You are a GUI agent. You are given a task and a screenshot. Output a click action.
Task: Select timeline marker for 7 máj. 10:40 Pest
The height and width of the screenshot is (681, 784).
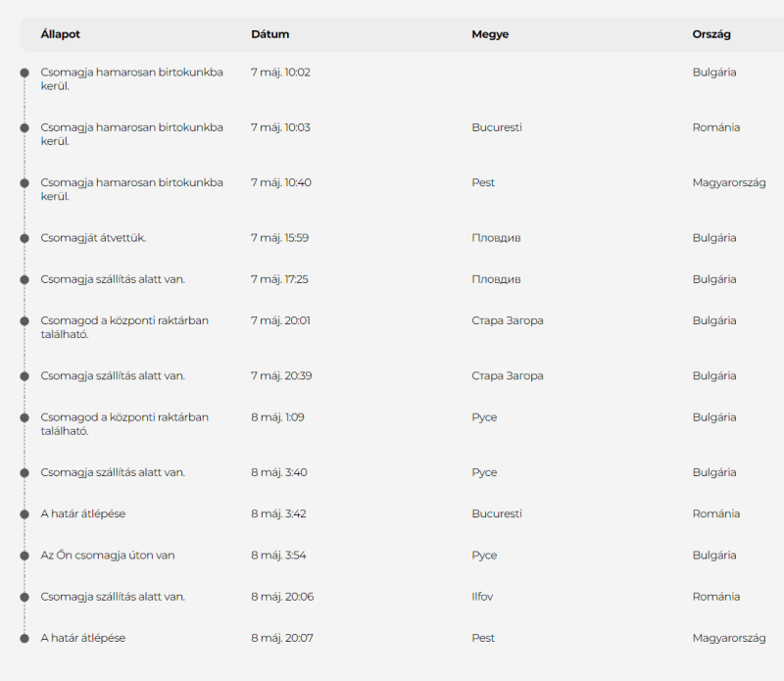pos(24,182)
